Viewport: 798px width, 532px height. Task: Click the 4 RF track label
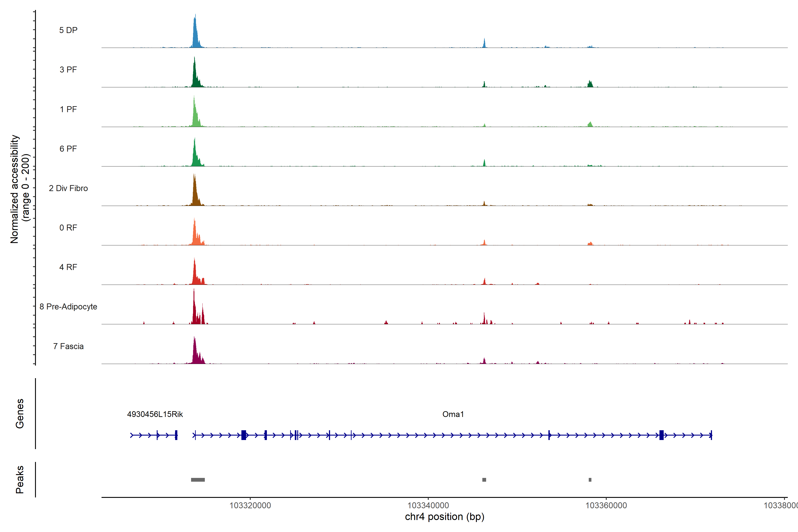tap(68, 267)
